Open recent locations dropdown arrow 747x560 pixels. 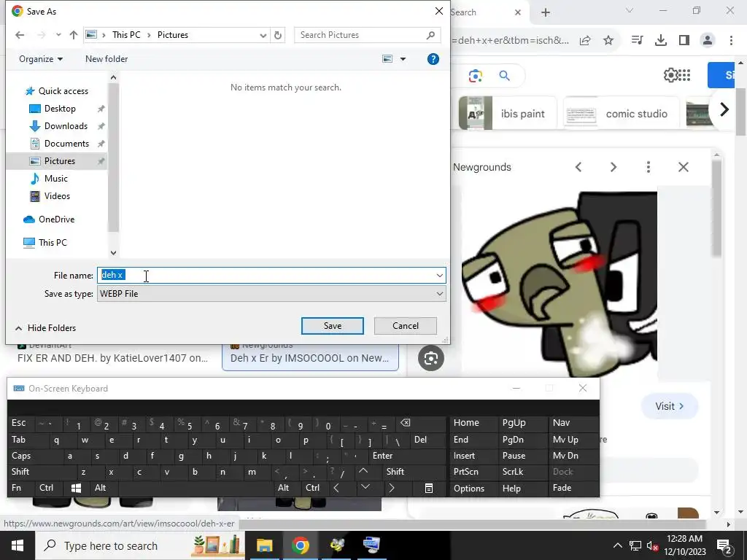58,35
